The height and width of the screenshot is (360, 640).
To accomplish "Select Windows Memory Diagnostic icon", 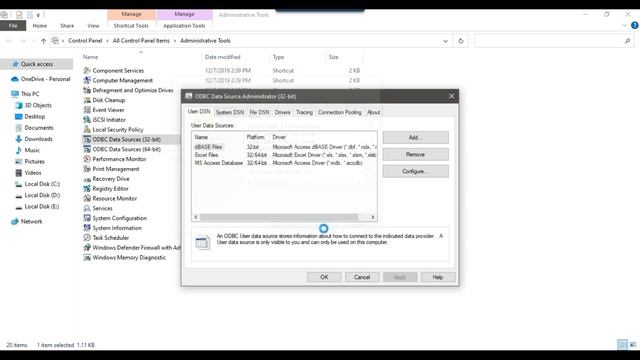I will point(87,257).
